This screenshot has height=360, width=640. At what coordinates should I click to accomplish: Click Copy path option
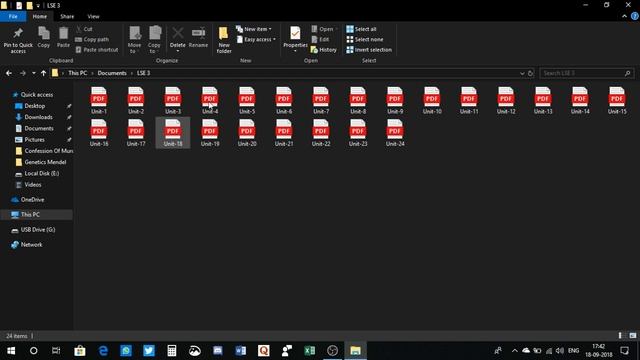coord(92,40)
